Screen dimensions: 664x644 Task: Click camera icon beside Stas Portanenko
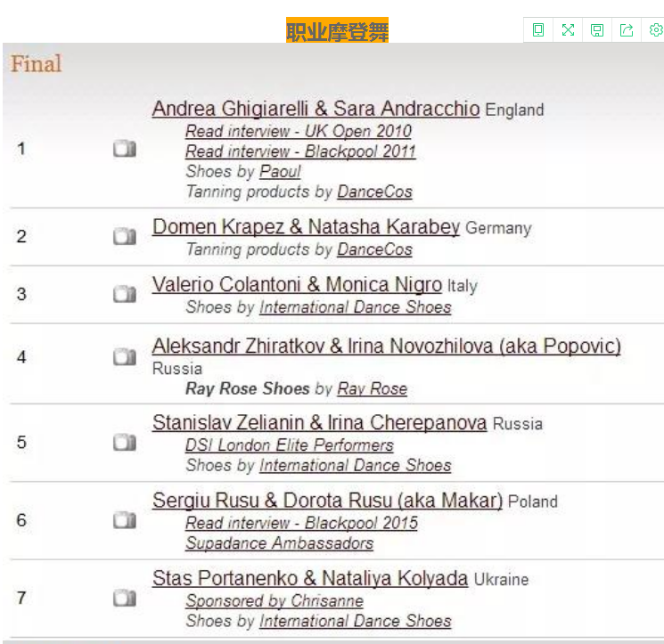[x=125, y=598]
